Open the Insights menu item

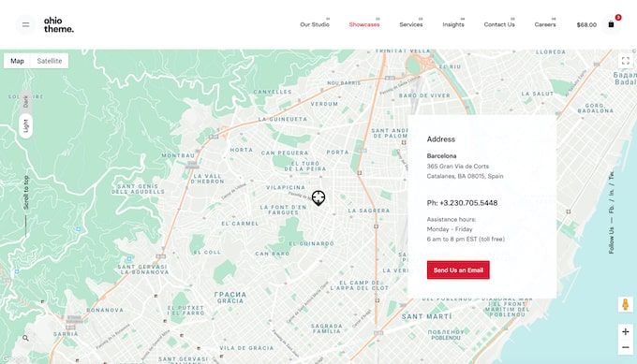453,24
